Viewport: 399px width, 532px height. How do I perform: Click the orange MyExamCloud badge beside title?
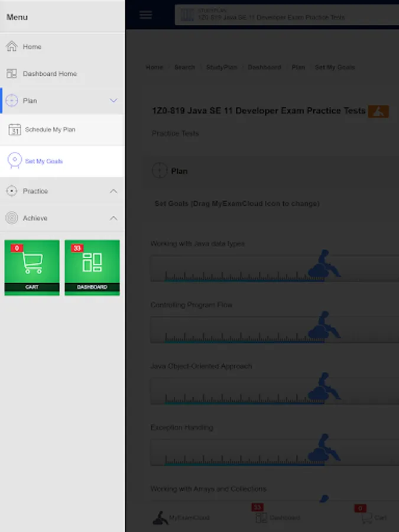[378, 111]
